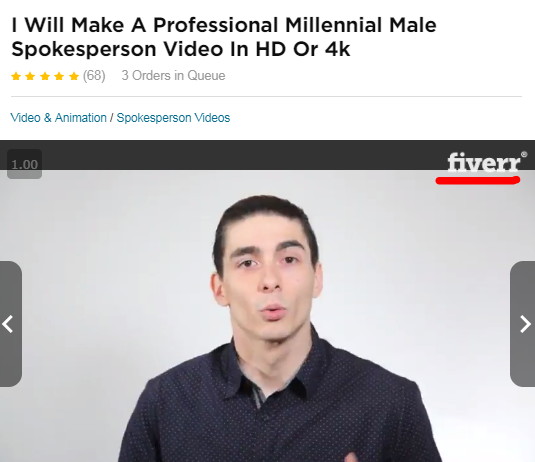This screenshot has width=535, height=462.
Task: Advance to the next gallery slide arrow
Action: coord(523,324)
